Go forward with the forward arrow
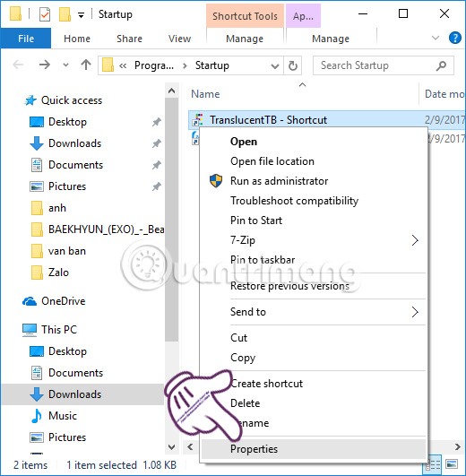Screen dimensions: 466x476 (45, 65)
